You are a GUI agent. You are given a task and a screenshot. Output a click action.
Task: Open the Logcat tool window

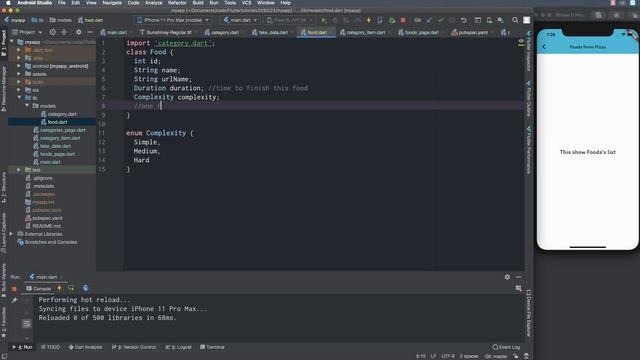click(178, 347)
